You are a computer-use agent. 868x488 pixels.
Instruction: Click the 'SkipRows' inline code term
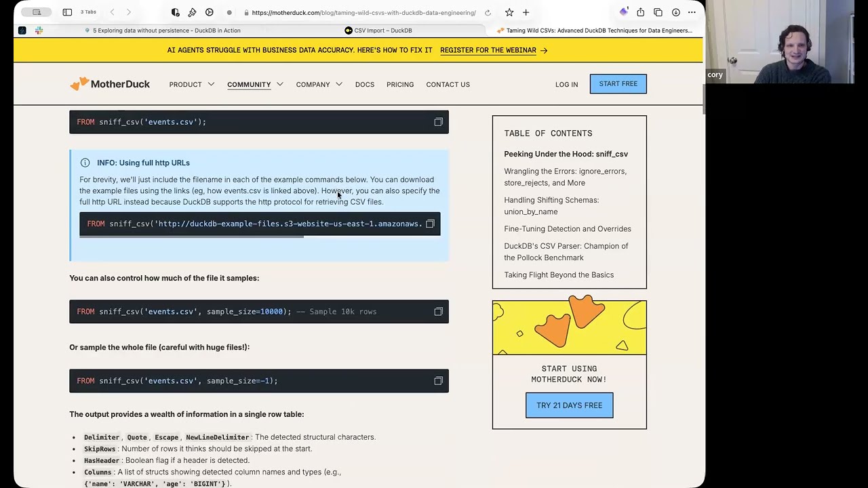pyautogui.click(x=100, y=449)
